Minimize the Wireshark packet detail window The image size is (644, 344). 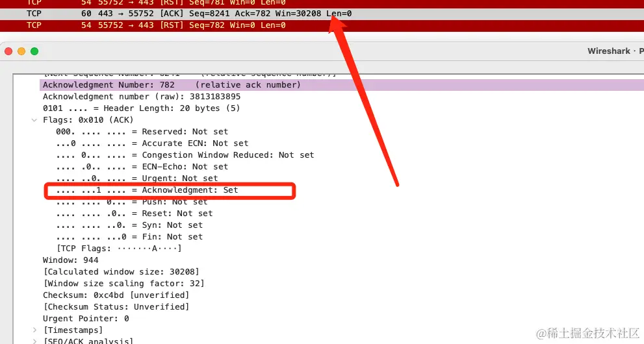(21, 51)
